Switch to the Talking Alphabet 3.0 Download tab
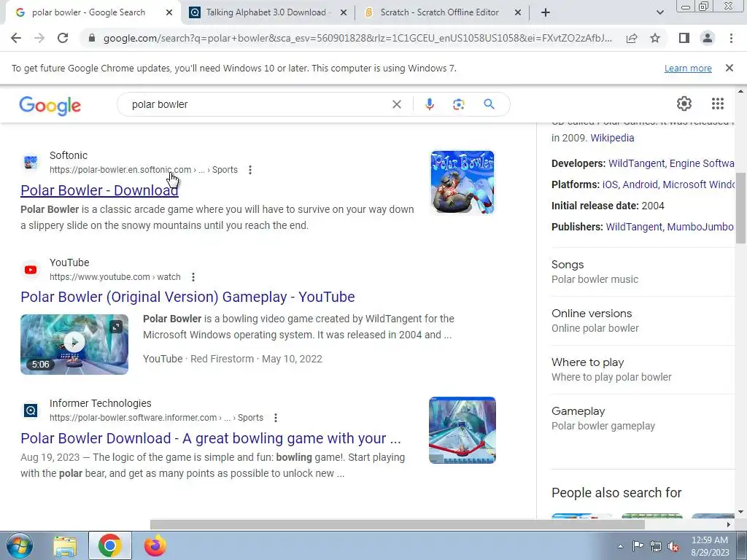The height and width of the screenshot is (560, 747). coord(266,13)
